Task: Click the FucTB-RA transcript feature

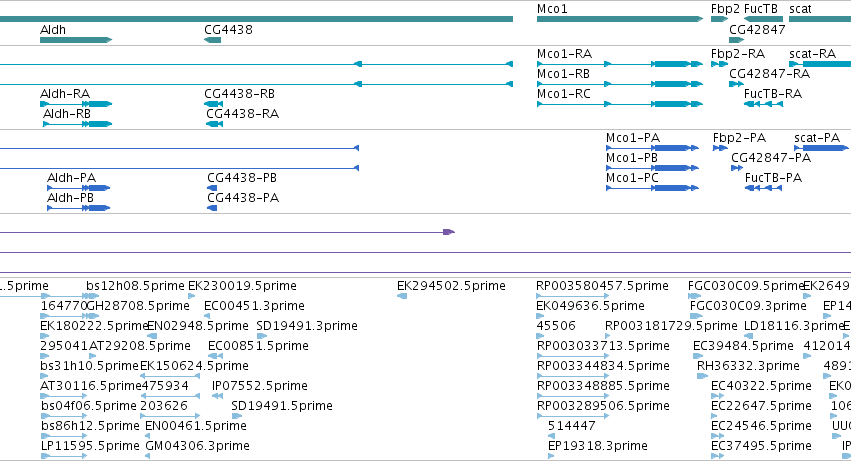Action: [x=763, y=104]
